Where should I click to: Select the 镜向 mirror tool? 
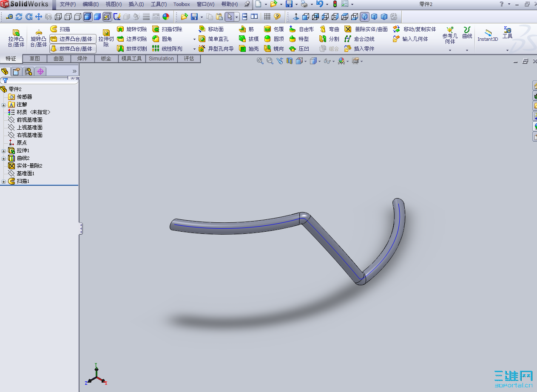pos(274,48)
